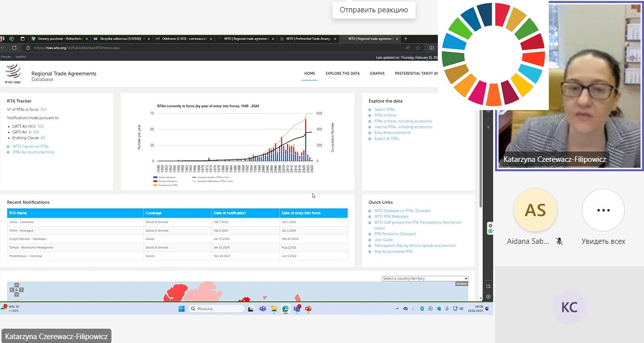Switch to the Odebrane Gmail browser tab
644x343 pixels.
(184, 38)
